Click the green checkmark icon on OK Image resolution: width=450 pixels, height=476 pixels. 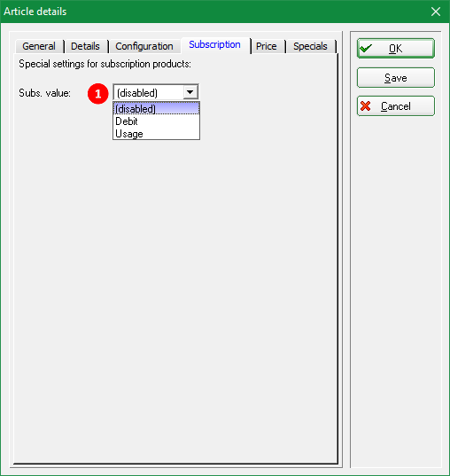pos(366,48)
